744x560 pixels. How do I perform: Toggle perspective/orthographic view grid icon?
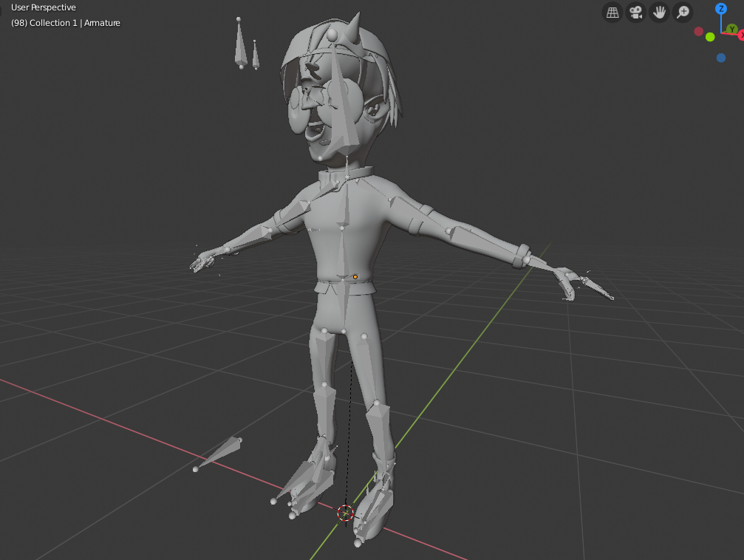(x=612, y=13)
